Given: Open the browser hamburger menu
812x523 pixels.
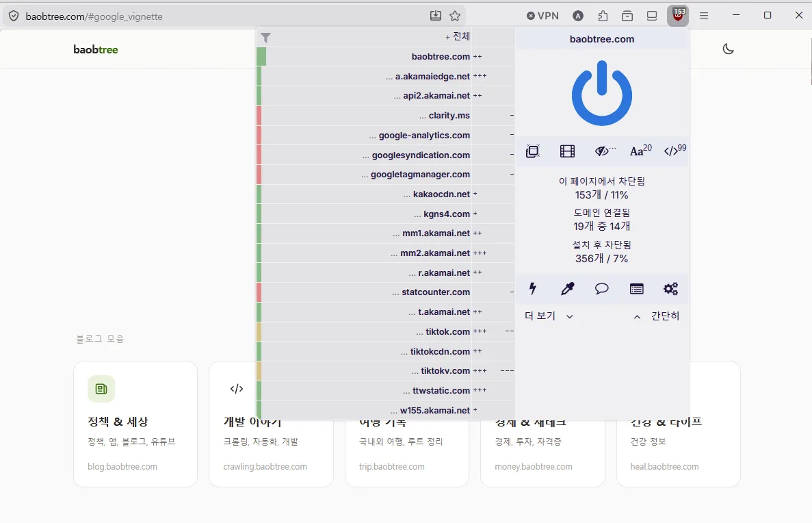Looking at the screenshot, I should click(x=704, y=16).
